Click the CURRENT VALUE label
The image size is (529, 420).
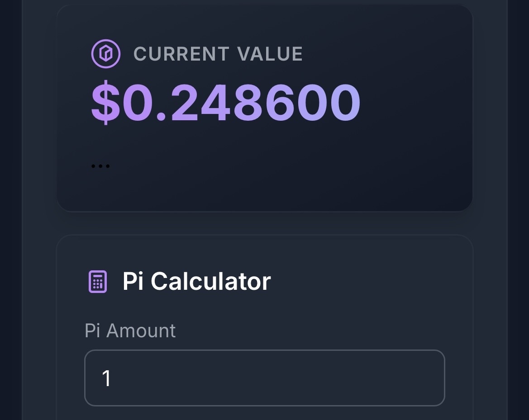(218, 54)
